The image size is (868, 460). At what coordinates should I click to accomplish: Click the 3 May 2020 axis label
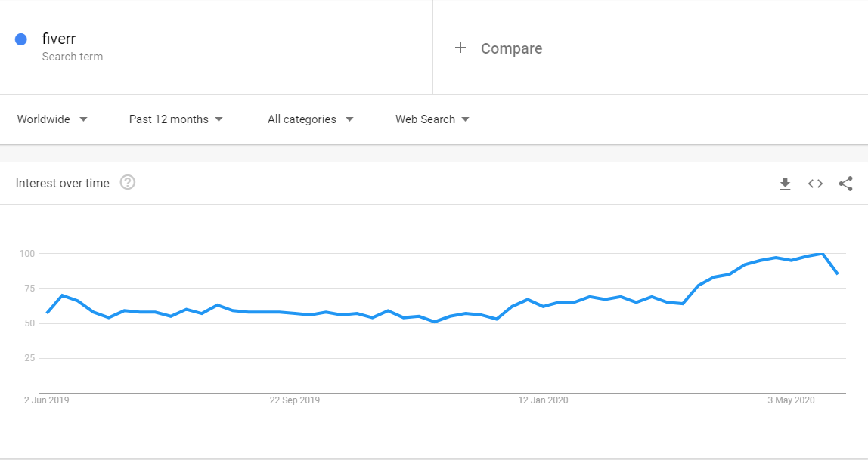(x=791, y=400)
